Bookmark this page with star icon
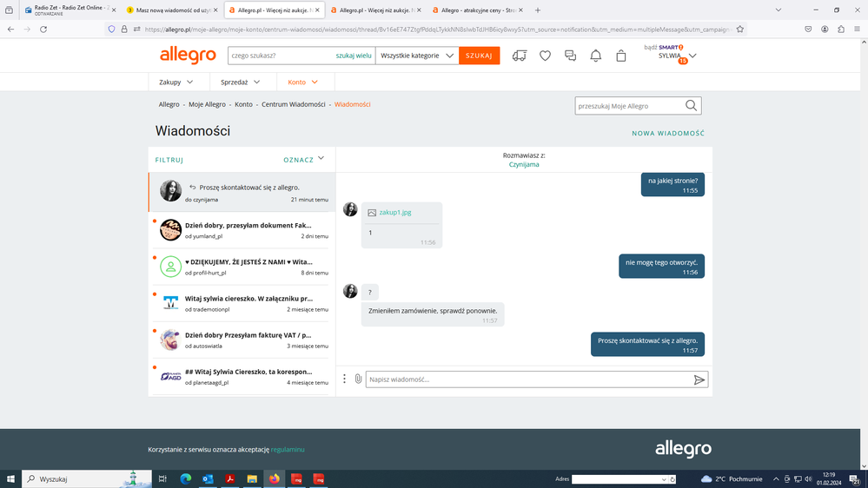This screenshot has height=488, width=868. (740, 30)
